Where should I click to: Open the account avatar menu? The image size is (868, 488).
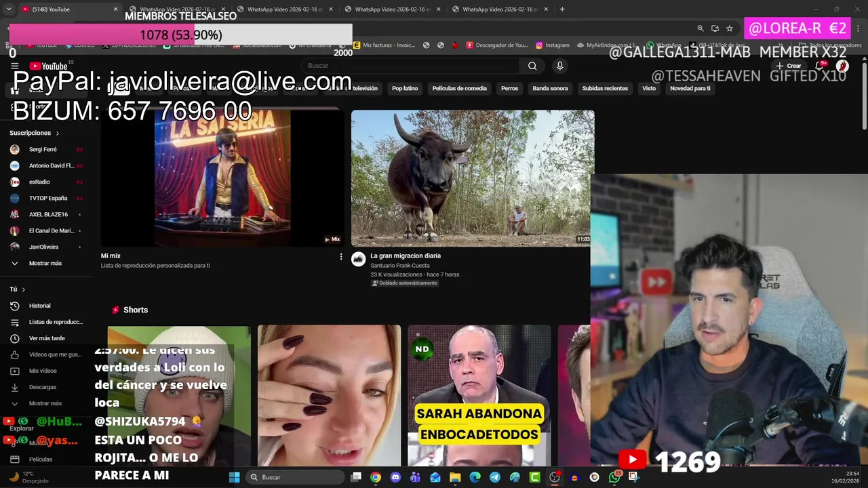(842, 66)
